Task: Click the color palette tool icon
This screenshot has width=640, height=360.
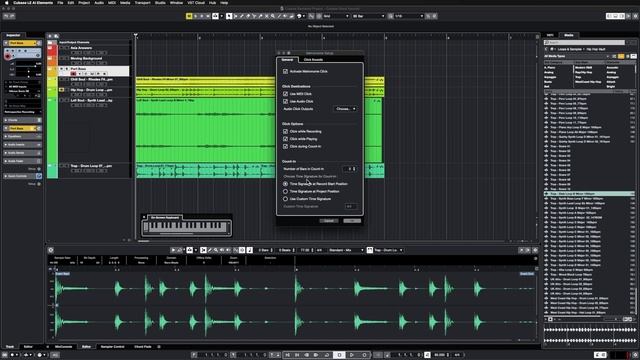Action: point(299,16)
